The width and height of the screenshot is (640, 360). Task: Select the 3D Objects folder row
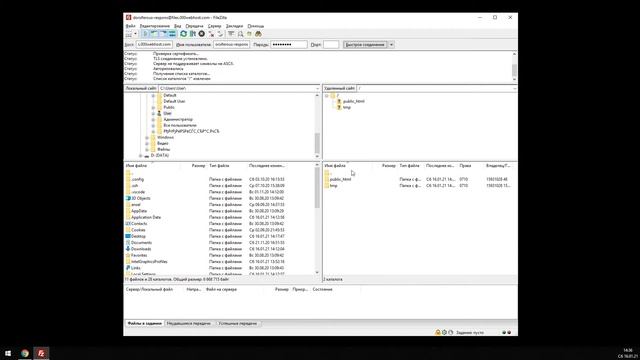(x=220, y=198)
